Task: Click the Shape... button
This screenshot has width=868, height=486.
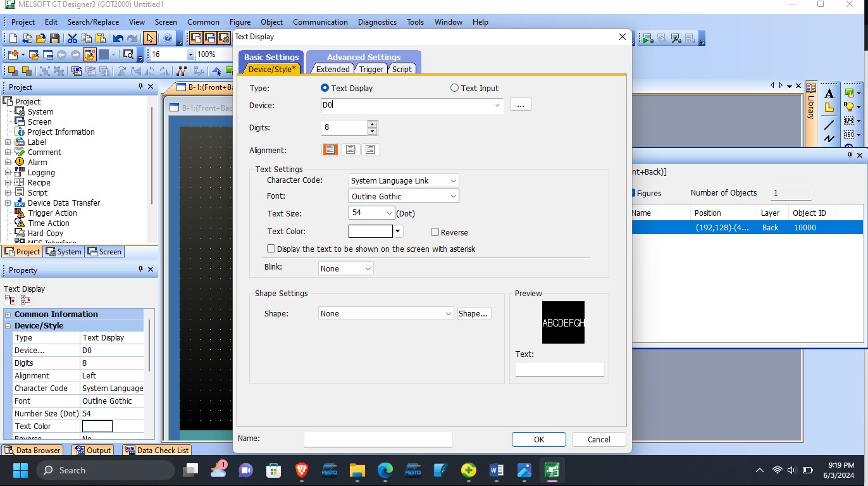Action: pyautogui.click(x=473, y=313)
